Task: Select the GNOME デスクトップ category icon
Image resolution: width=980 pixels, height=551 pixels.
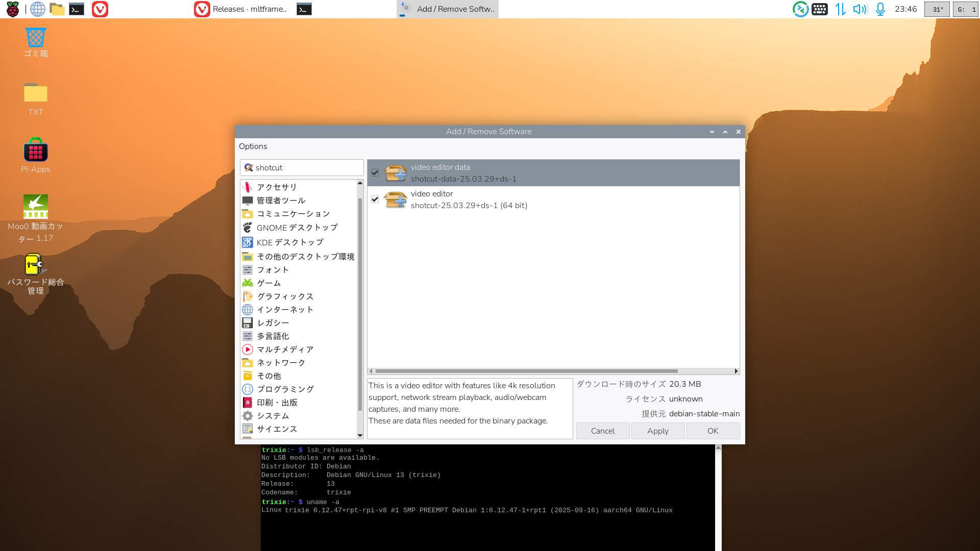Action: (248, 228)
